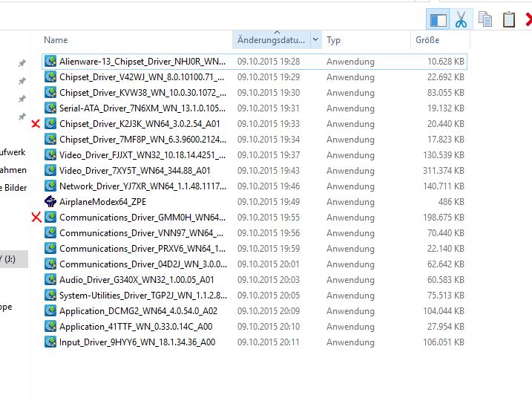Sort files by the Name column header
532x401 pixels.
(56, 40)
